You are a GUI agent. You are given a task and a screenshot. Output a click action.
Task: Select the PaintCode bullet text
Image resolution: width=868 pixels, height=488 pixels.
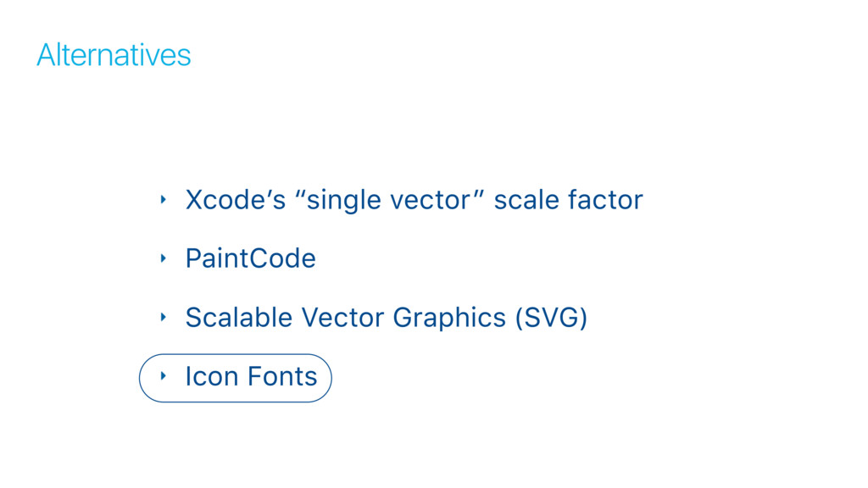[250, 258]
